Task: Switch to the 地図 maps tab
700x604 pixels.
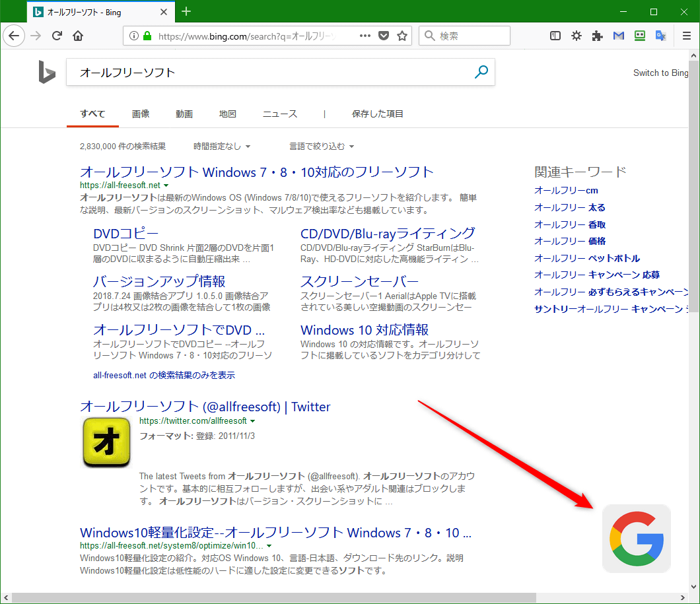Action: click(x=228, y=114)
